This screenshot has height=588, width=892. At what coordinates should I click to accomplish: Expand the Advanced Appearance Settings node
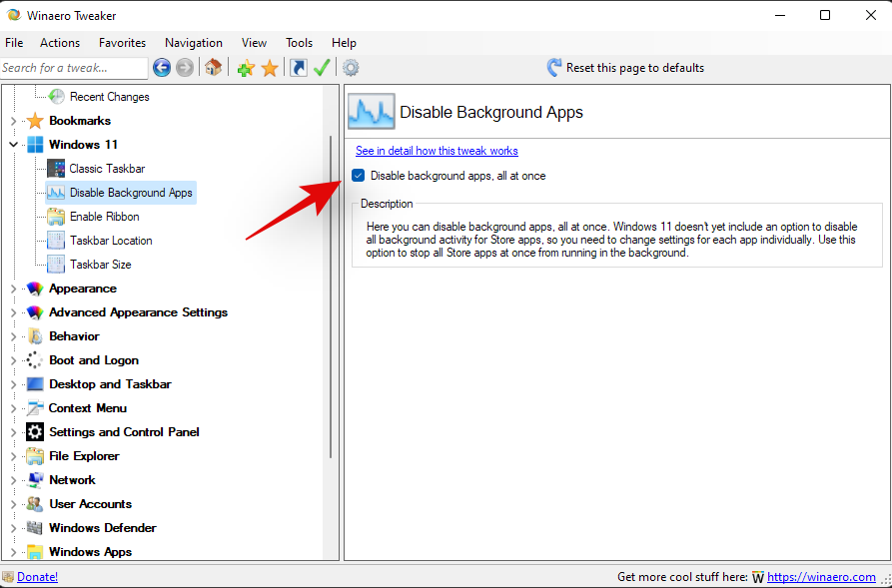(x=14, y=312)
